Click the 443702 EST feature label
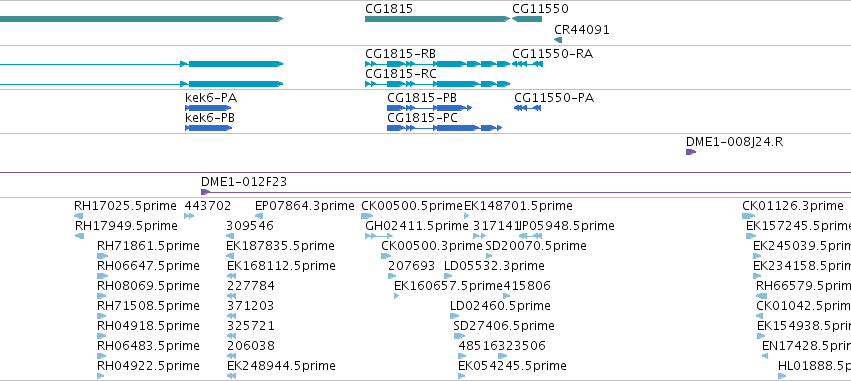 [208, 206]
